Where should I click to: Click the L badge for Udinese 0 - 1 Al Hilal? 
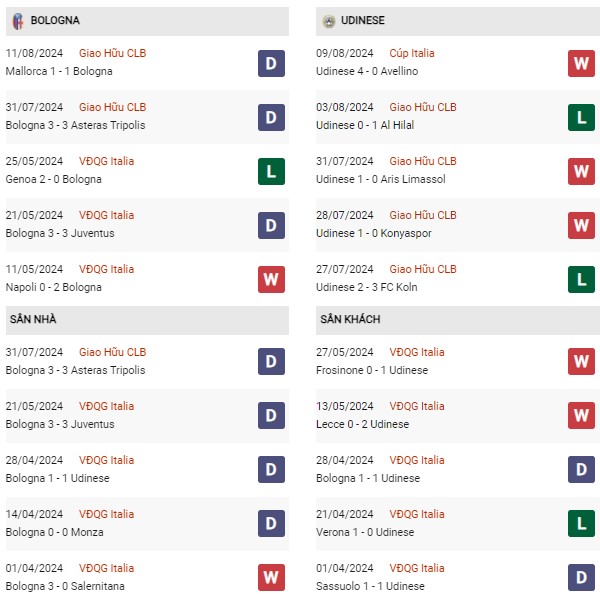[581, 117]
